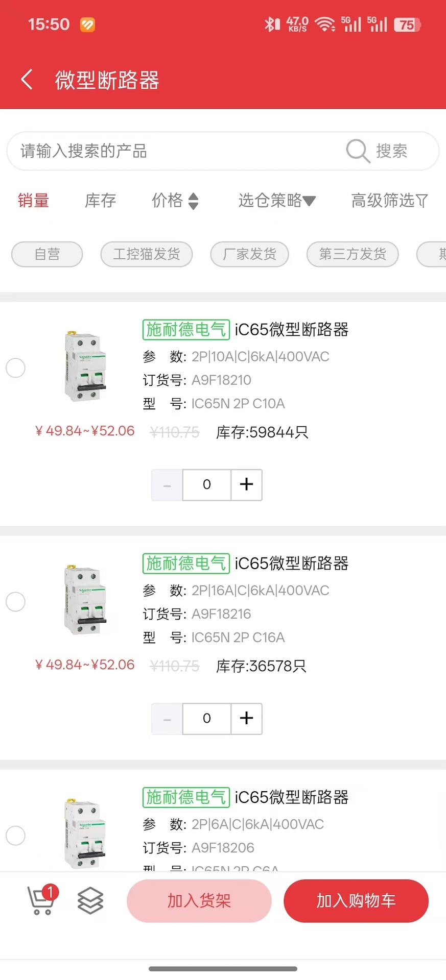
Task: Select the A9F18206 product radio button
Action: point(15,835)
